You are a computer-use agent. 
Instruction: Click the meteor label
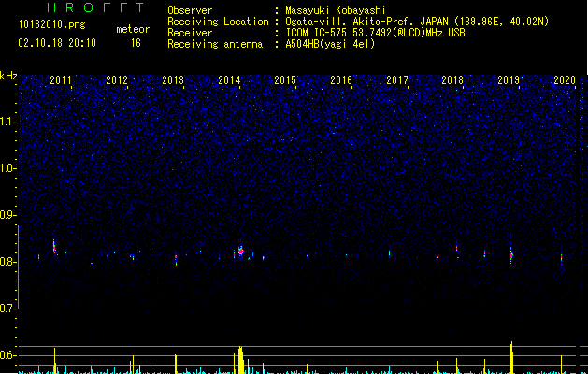pyautogui.click(x=133, y=29)
